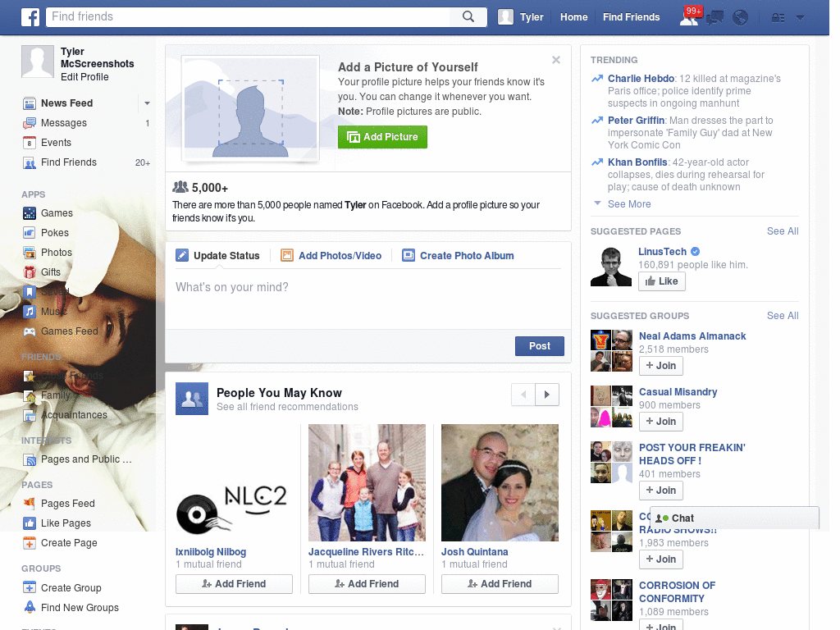Open the notifications globe icon
The image size is (840, 630).
[741, 18]
